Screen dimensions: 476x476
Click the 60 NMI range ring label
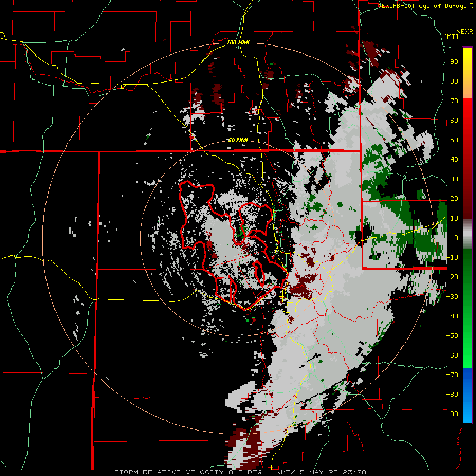[x=238, y=140]
